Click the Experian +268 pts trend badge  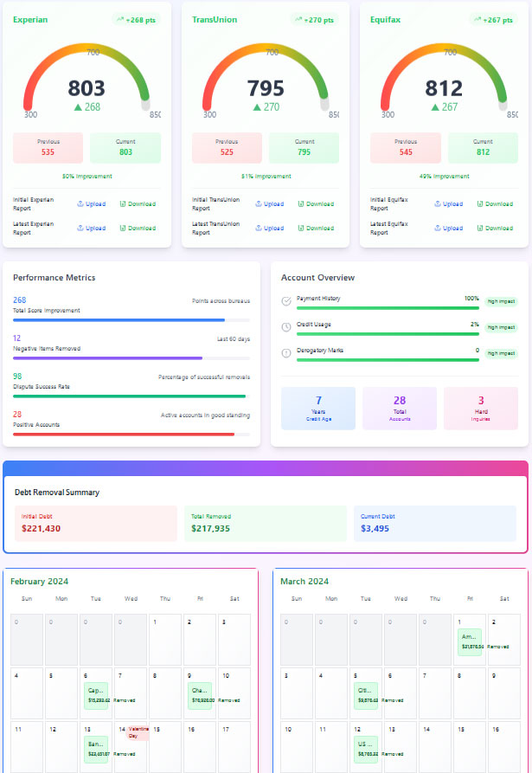point(136,20)
